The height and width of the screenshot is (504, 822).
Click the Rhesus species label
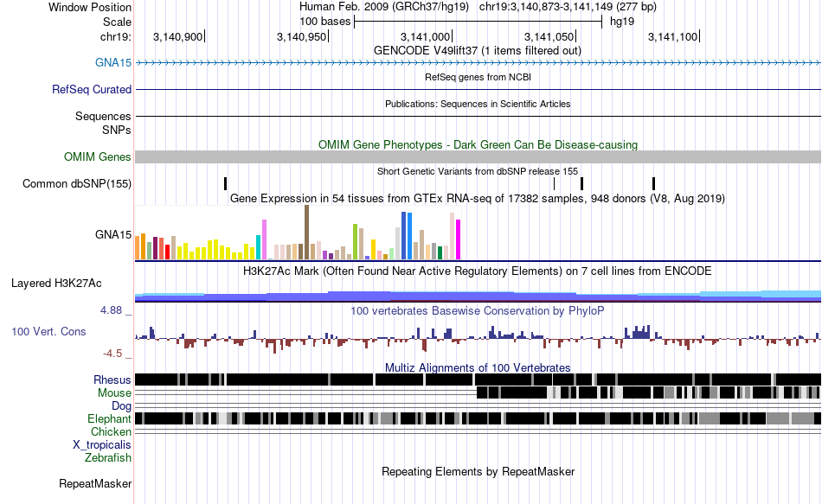pyautogui.click(x=112, y=380)
